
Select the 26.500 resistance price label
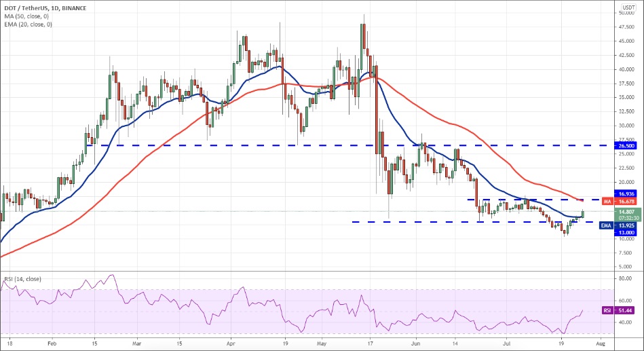pos(626,145)
